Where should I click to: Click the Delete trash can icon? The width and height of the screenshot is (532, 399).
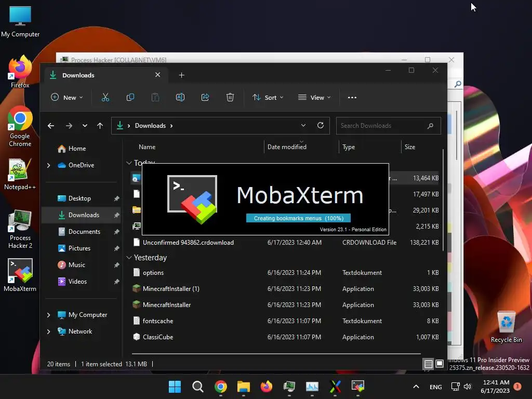click(230, 97)
